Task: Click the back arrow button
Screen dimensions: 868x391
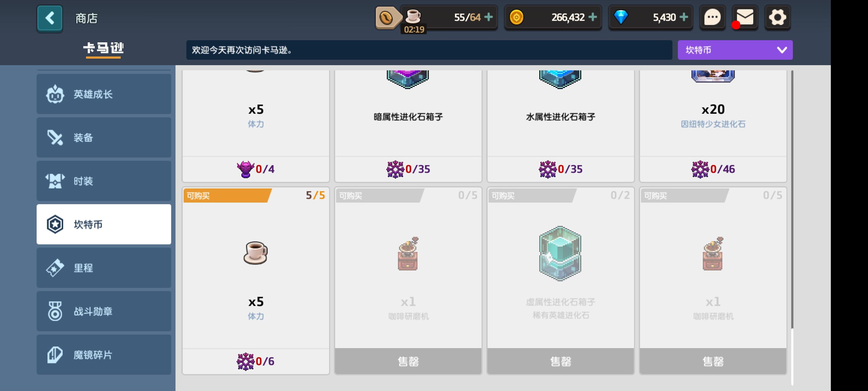Action: [50, 18]
